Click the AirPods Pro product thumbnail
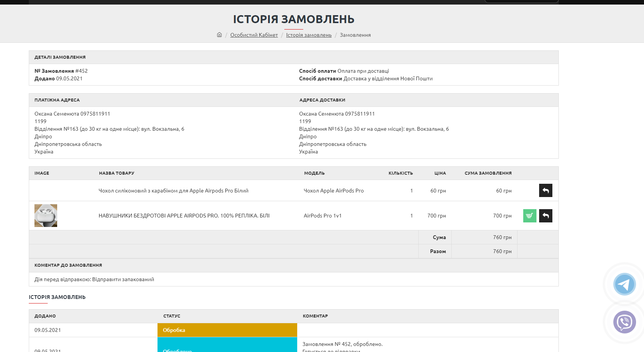The width and height of the screenshot is (644, 352). tap(46, 216)
